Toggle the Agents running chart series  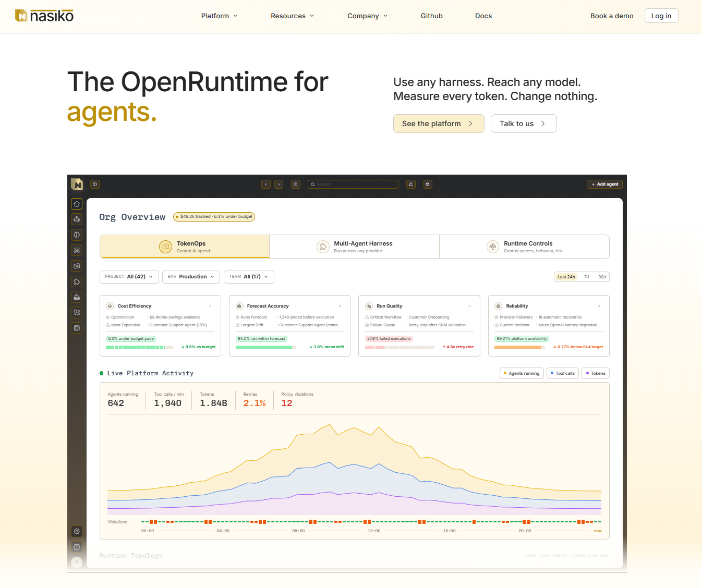coord(522,373)
